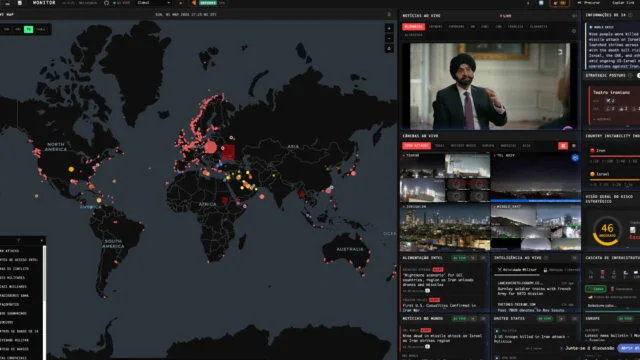Screen dimensions: 640x360
Task: Click the orange outlined button in the top right
Action: (x=559, y=3)
